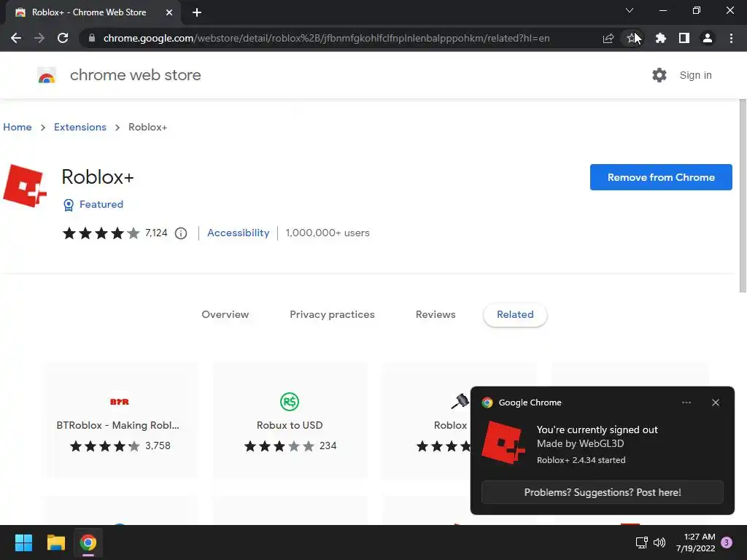Reload the current page
Image resolution: width=747 pixels, height=560 pixels.
[63, 38]
